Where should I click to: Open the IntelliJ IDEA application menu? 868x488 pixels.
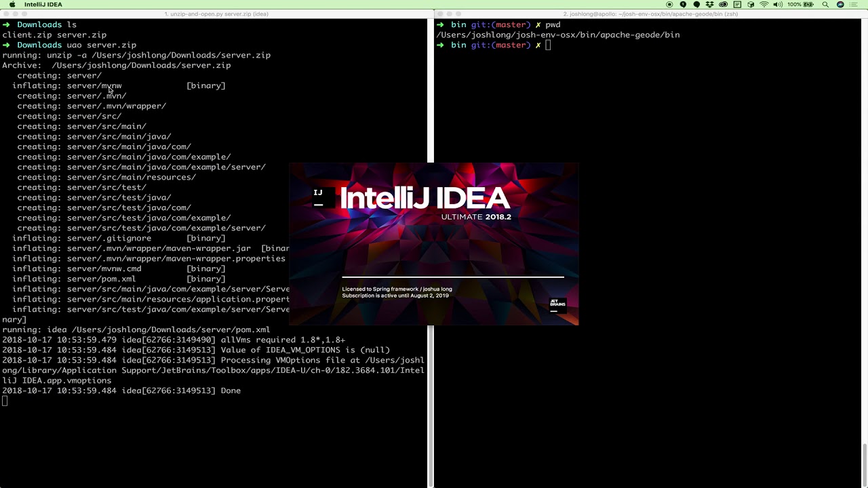point(43,4)
